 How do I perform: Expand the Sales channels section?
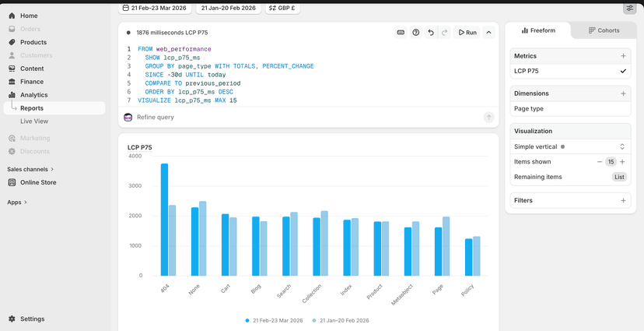(x=30, y=169)
